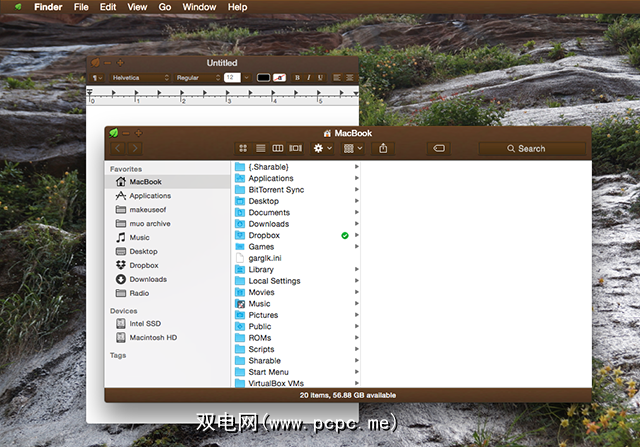
Task: Click the Share toolbar button
Action: [x=383, y=148]
